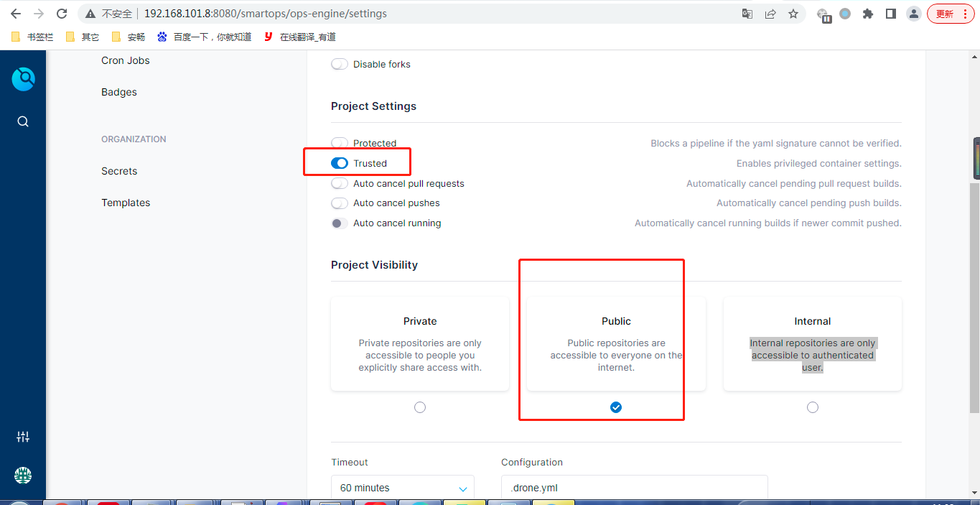
Task: Click the sliders settings icon in sidebar
Action: pyautogui.click(x=22, y=436)
